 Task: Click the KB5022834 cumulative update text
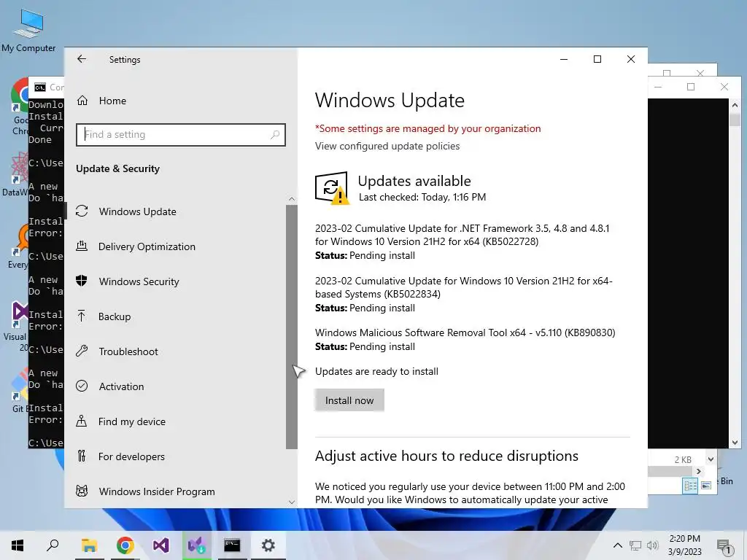[463, 287]
